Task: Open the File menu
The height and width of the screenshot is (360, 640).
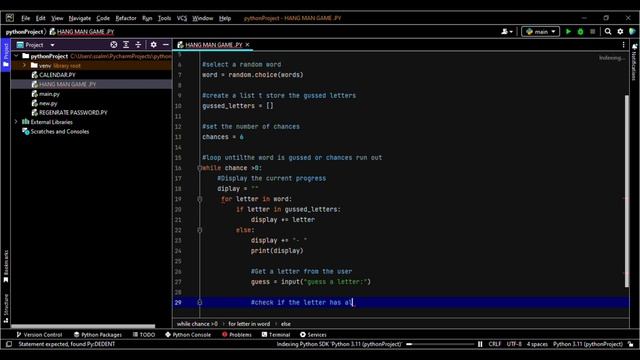Action: pyautogui.click(x=26, y=18)
